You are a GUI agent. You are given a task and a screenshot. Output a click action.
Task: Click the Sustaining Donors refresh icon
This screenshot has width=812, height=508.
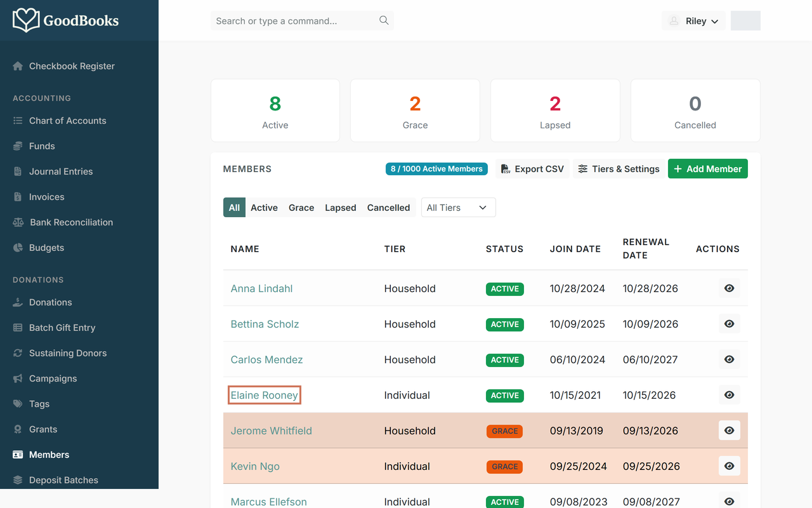[x=18, y=353]
